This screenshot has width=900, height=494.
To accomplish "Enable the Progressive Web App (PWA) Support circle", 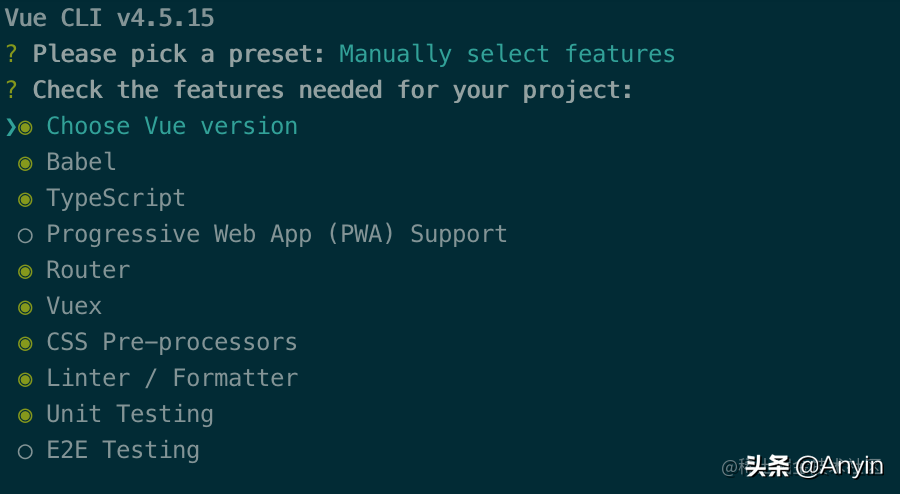I will 25,235.
